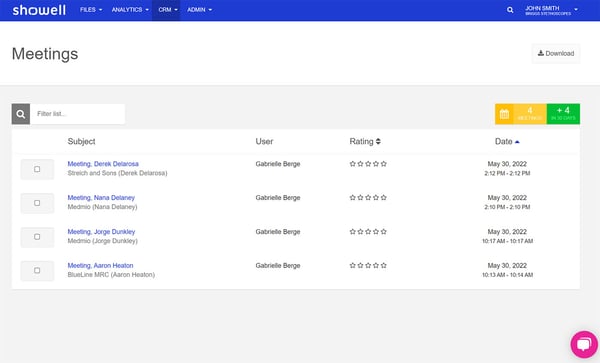Open the Meeting, Aaron Heaton link
The image size is (600, 363).
point(100,265)
